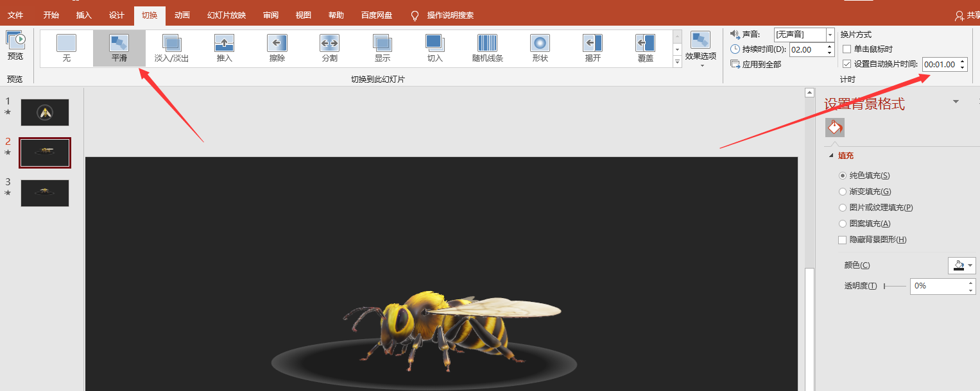Click the 透明度 transparency slider

[895, 286]
